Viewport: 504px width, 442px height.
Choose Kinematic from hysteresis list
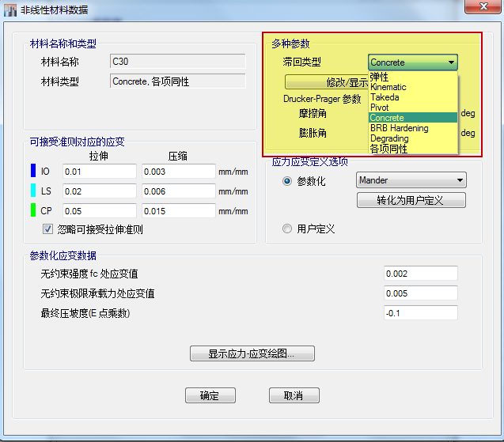(388, 87)
